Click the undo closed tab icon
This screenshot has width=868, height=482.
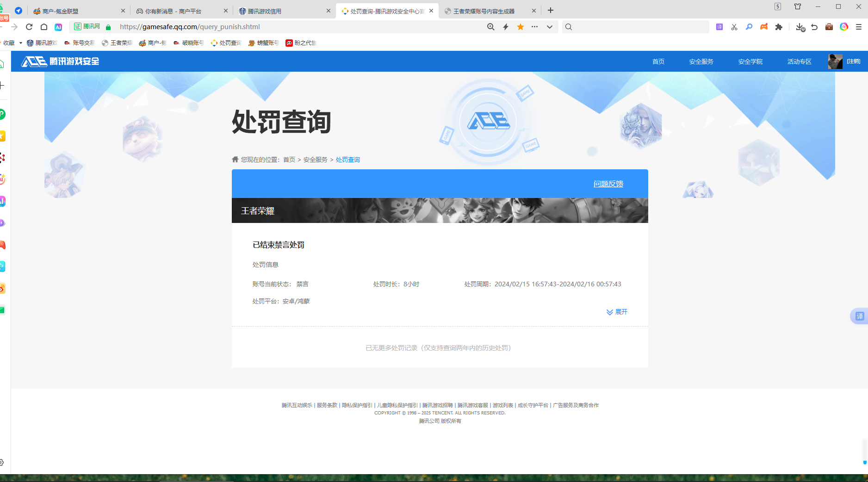coord(814,27)
